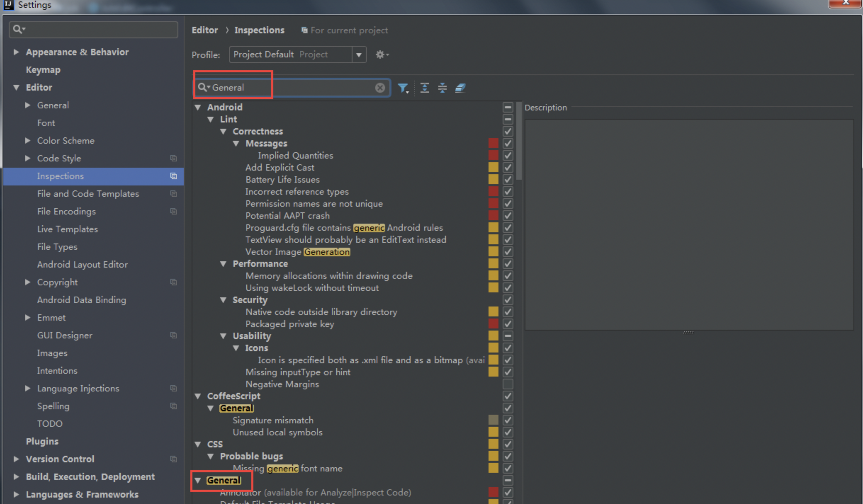863x504 pixels.
Task: Disable the Battery Life Issues checkbox
Action: (x=507, y=179)
